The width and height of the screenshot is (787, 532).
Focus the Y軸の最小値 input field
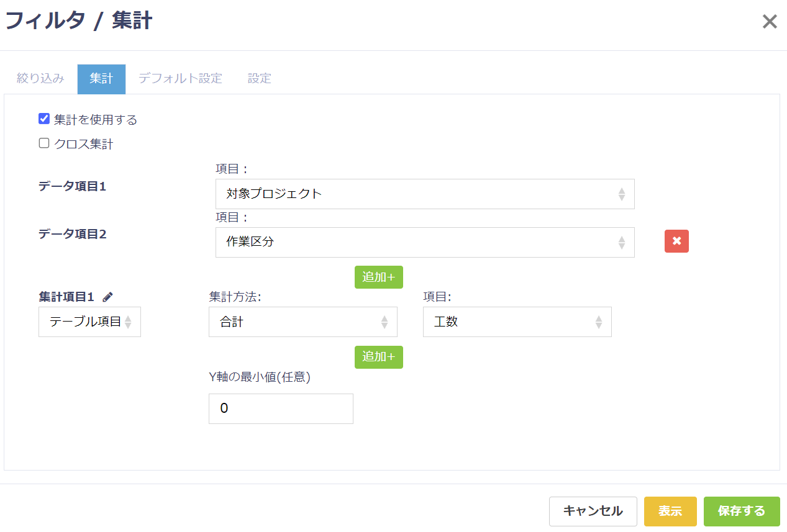tap(281, 408)
